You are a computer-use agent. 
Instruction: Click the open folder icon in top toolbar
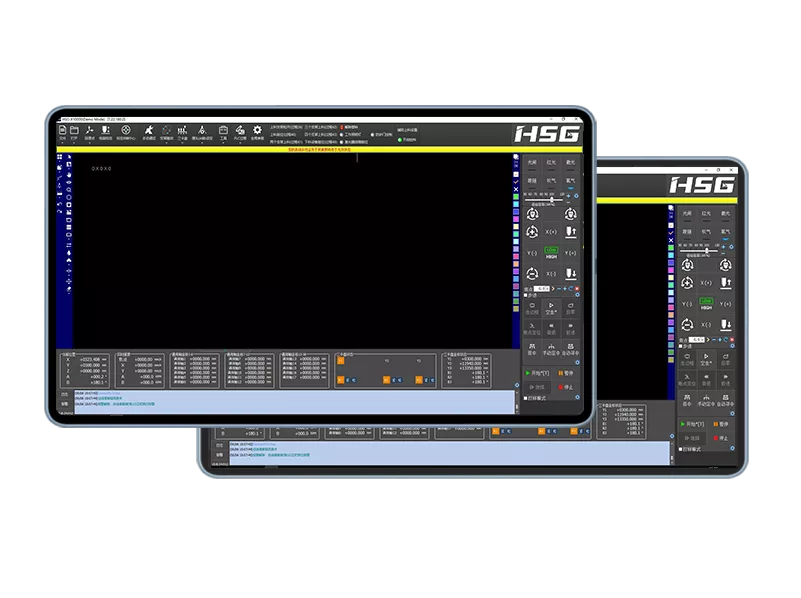[75, 130]
